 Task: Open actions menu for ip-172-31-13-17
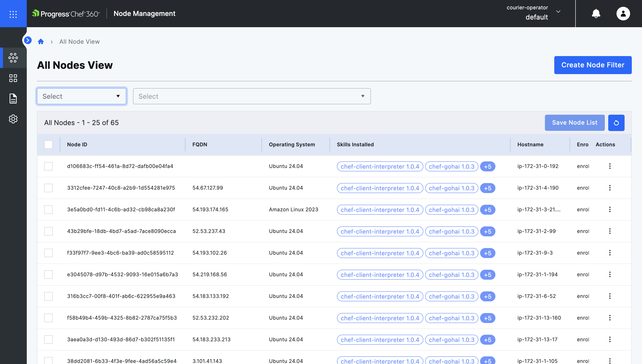[x=610, y=339]
